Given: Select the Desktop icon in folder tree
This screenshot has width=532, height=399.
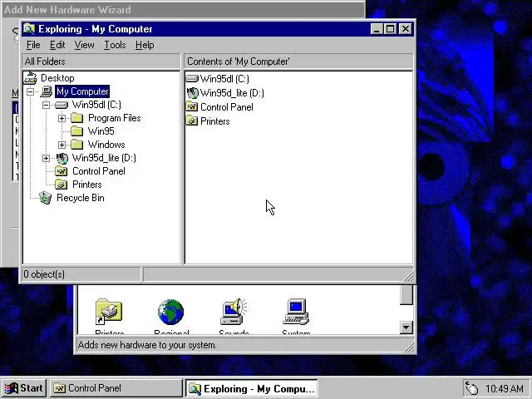Looking at the screenshot, I should [30, 78].
